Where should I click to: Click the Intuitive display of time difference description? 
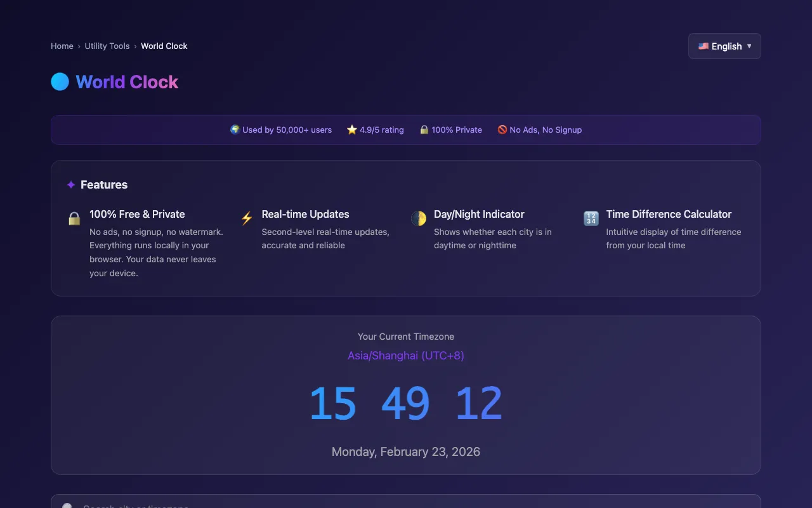pos(674,239)
